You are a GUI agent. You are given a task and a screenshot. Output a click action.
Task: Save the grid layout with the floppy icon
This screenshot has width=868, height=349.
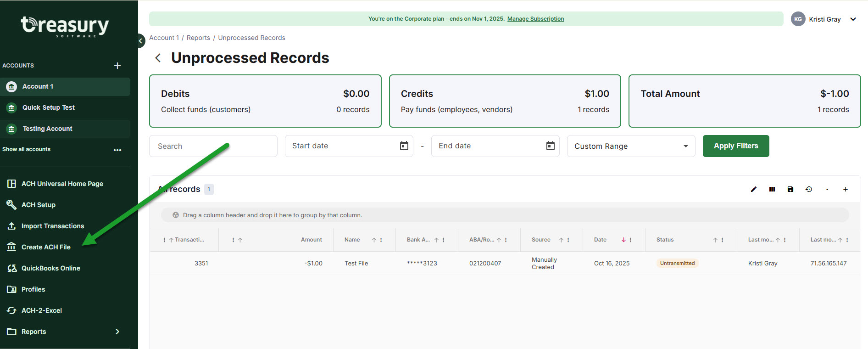[790, 189]
